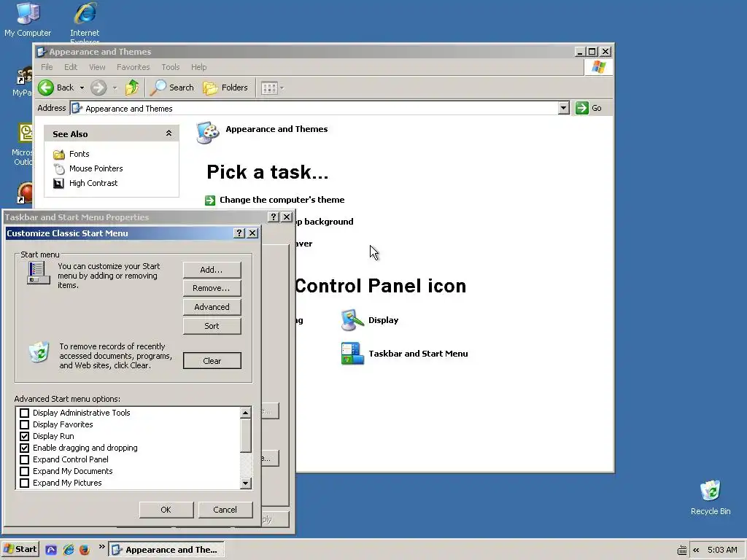Click the Start button
The image size is (747, 560).
[x=20, y=550]
